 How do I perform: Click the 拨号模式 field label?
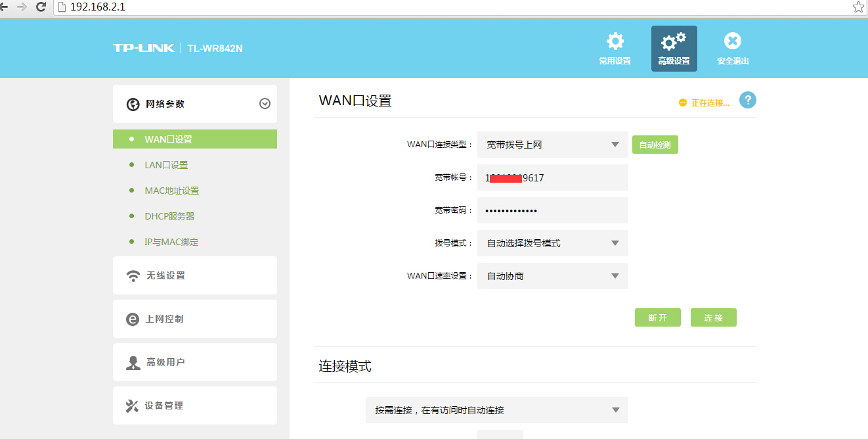(x=454, y=243)
